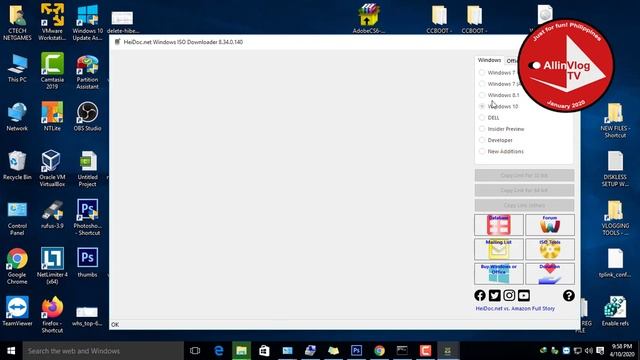Select the DELL radio option
This screenshot has height=360, width=640.
click(x=482, y=118)
